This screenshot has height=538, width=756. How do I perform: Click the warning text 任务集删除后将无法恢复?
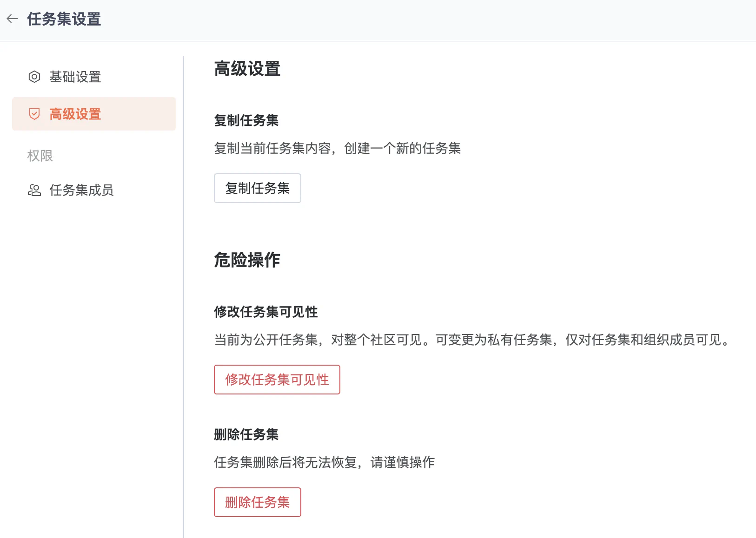pos(324,462)
